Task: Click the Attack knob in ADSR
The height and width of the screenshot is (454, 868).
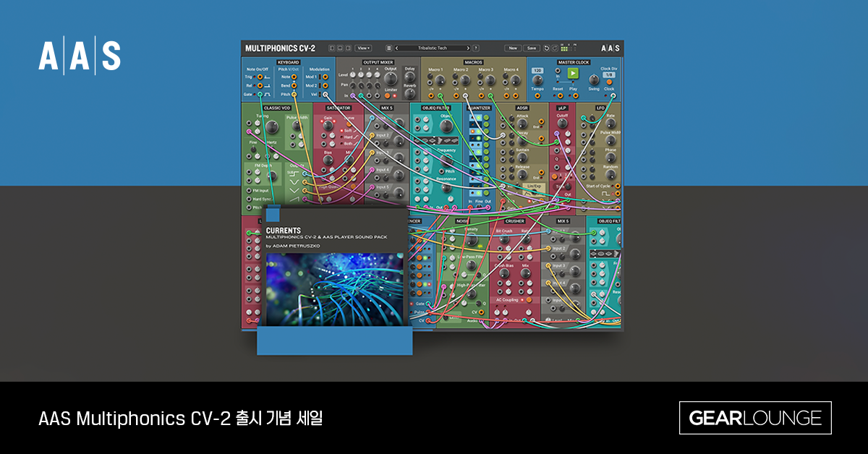Action: [x=522, y=123]
